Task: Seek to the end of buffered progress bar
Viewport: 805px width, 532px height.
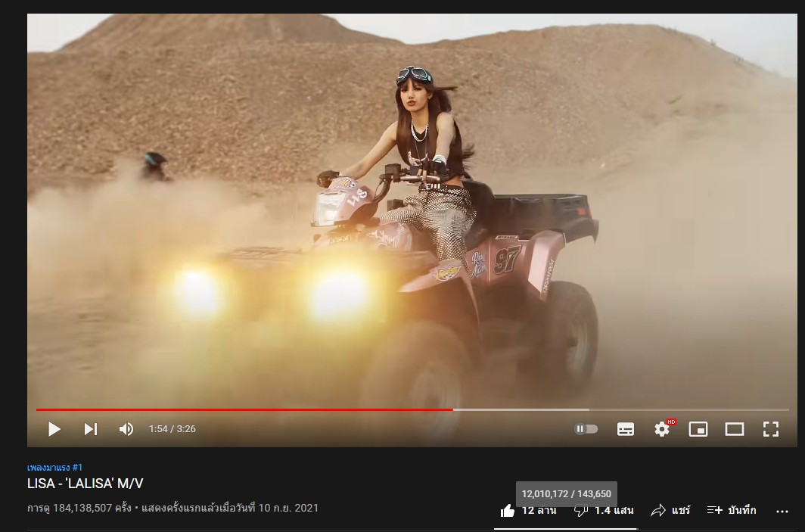Action: (589, 410)
